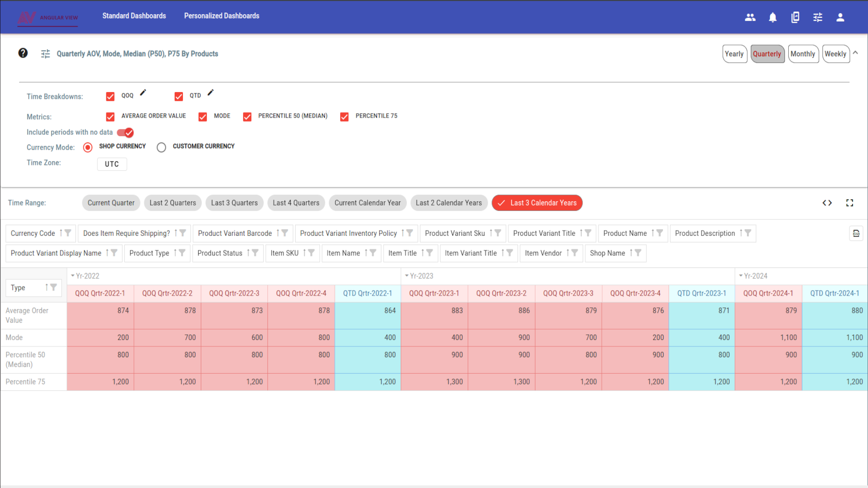Export the table using the xlsx icon
Screen dimensions: 868x488
[856, 233]
